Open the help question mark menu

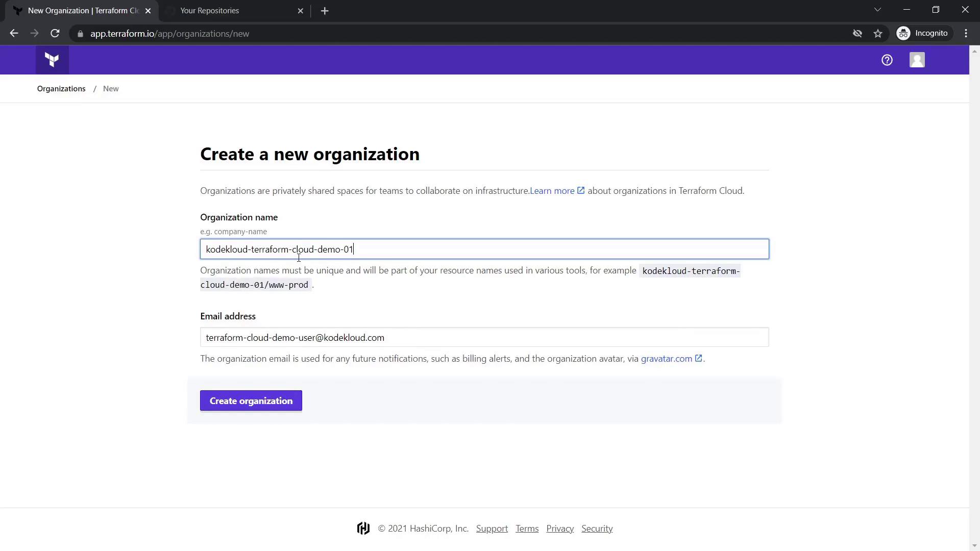pos(887,60)
